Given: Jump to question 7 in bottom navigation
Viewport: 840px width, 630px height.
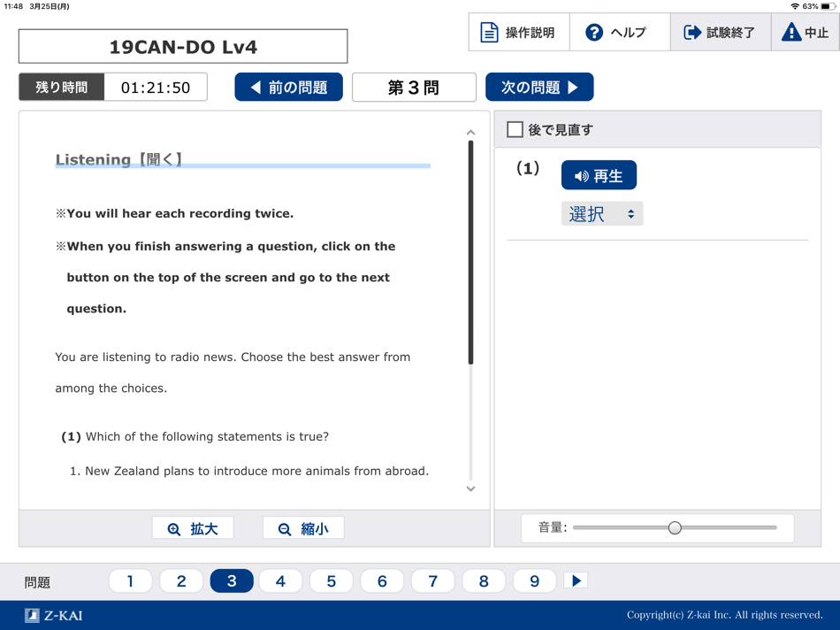Looking at the screenshot, I should click(433, 580).
